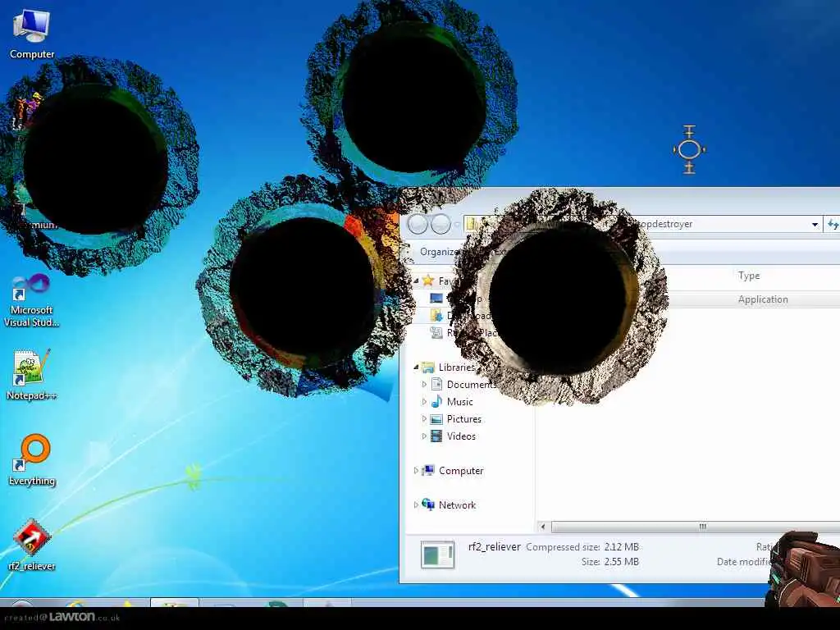
Task: Click the Explorer Back navigation button
Action: tap(418, 225)
